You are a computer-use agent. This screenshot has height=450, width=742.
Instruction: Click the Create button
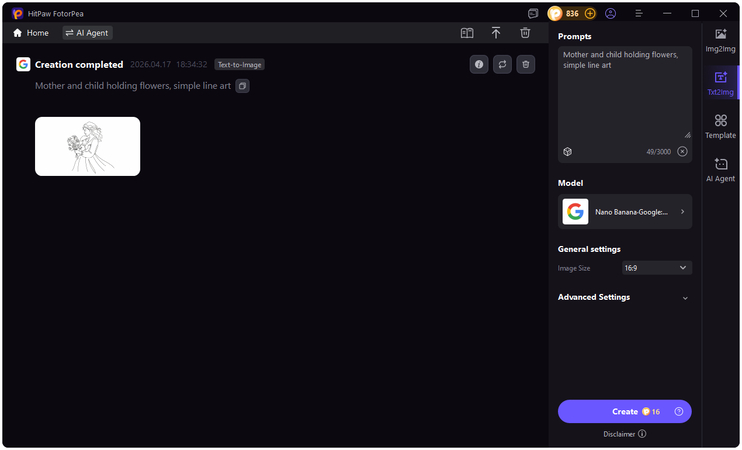625,411
